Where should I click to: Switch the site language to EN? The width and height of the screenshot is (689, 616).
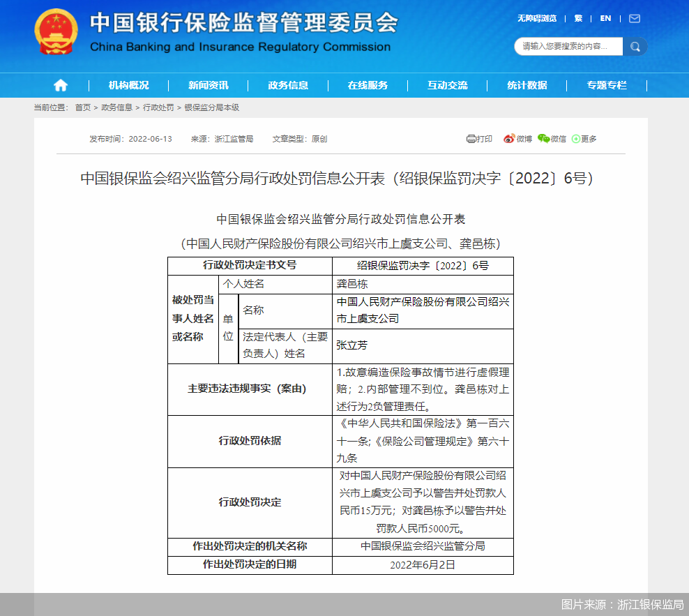pyautogui.click(x=605, y=19)
